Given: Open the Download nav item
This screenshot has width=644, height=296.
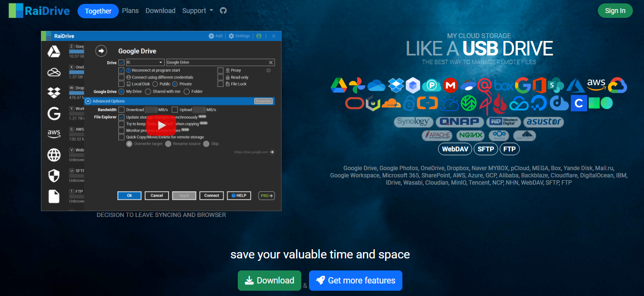Looking at the screenshot, I should (x=160, y=11).
